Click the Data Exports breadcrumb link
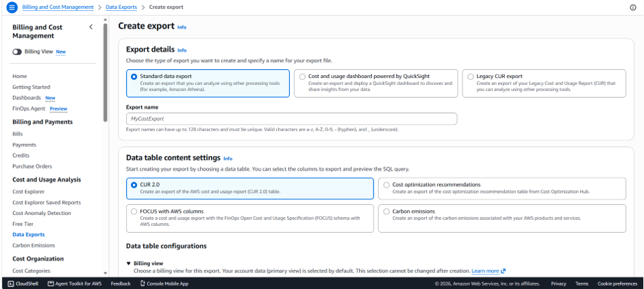Viewport: 644px width, 289px height. point(121,7)
